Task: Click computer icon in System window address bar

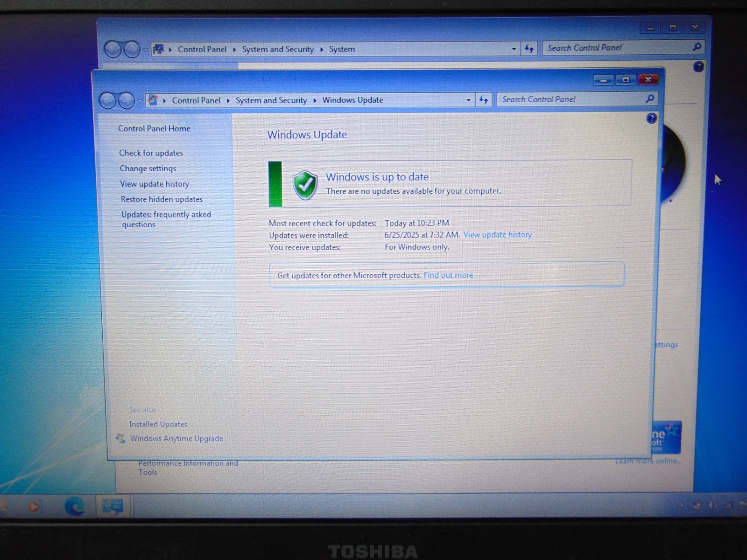Action: [x=158, y=49]
